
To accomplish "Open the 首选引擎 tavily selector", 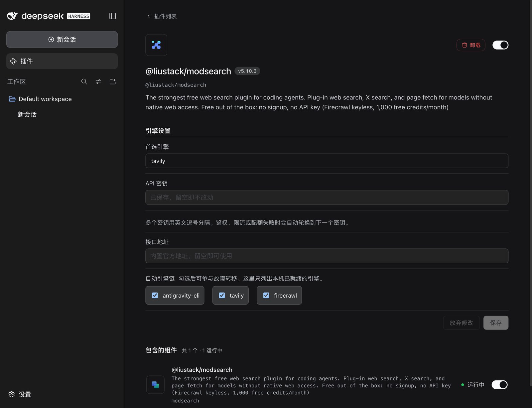I will point(327,161).
